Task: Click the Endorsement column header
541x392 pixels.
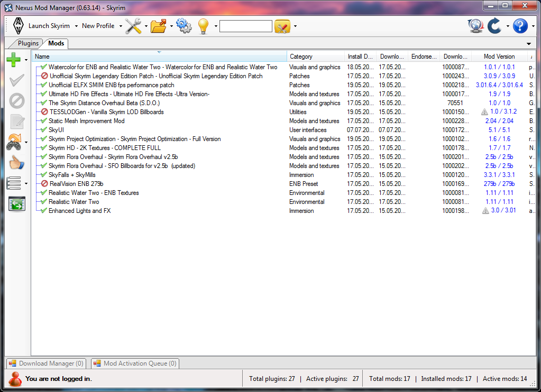Action: (x=424, y=57)
